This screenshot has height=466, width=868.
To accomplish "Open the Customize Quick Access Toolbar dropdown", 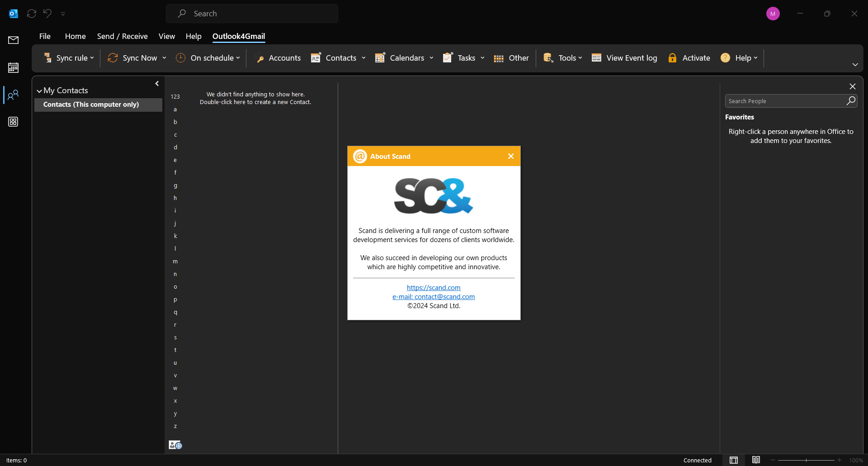I will click(63, 14).
